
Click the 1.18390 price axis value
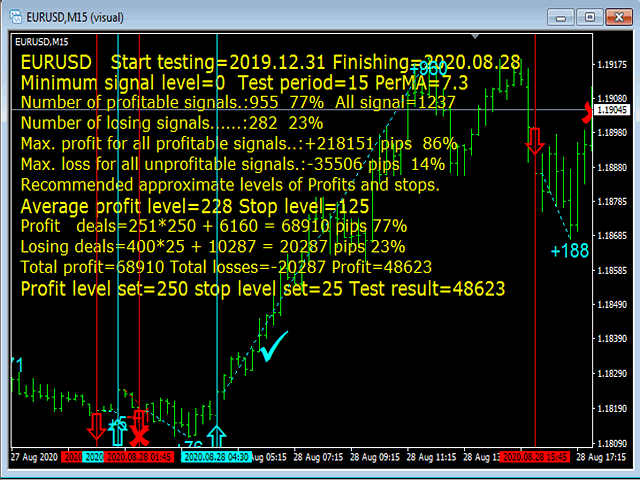click(612, 338)
